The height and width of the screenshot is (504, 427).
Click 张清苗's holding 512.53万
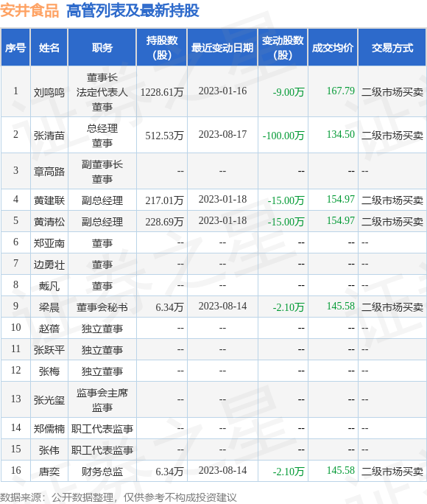tap(164, 136)
